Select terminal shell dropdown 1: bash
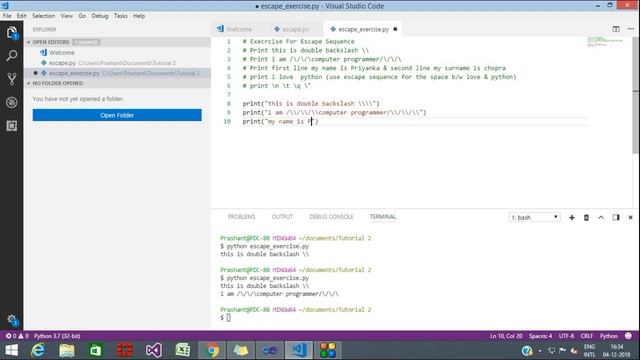The height and width of the screenshot is (360, 640). pos(534,218)
